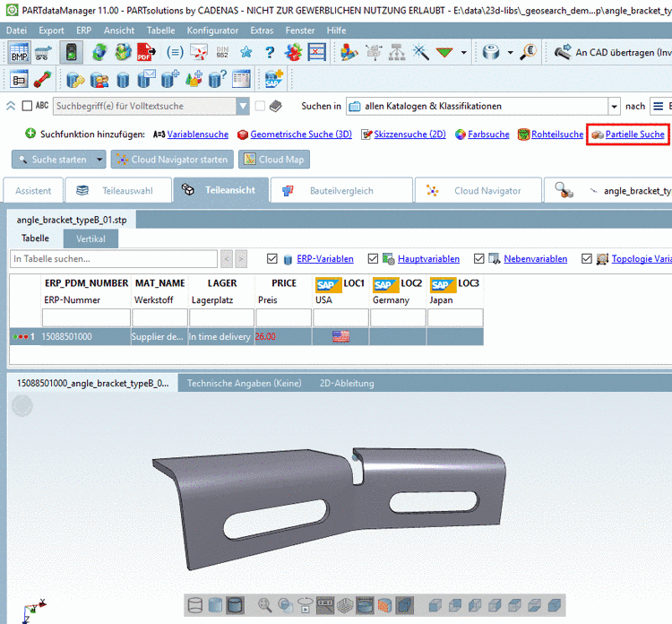Select table row 15088501000
This screenshot has width=672, height=624.
coord(246,337)
